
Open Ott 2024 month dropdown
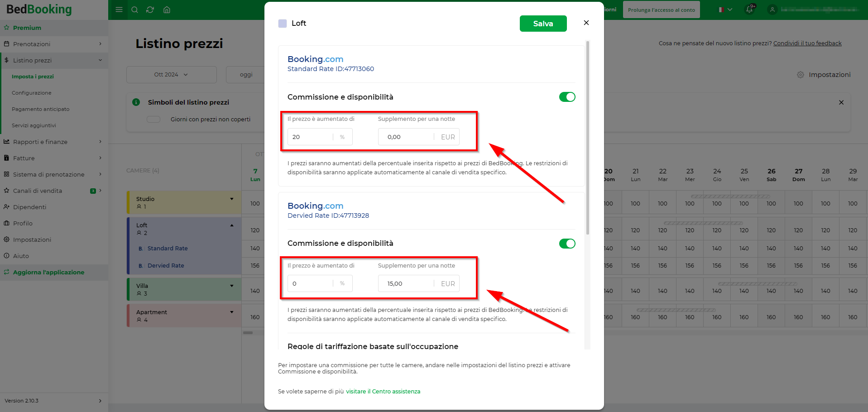click(171, 75)
